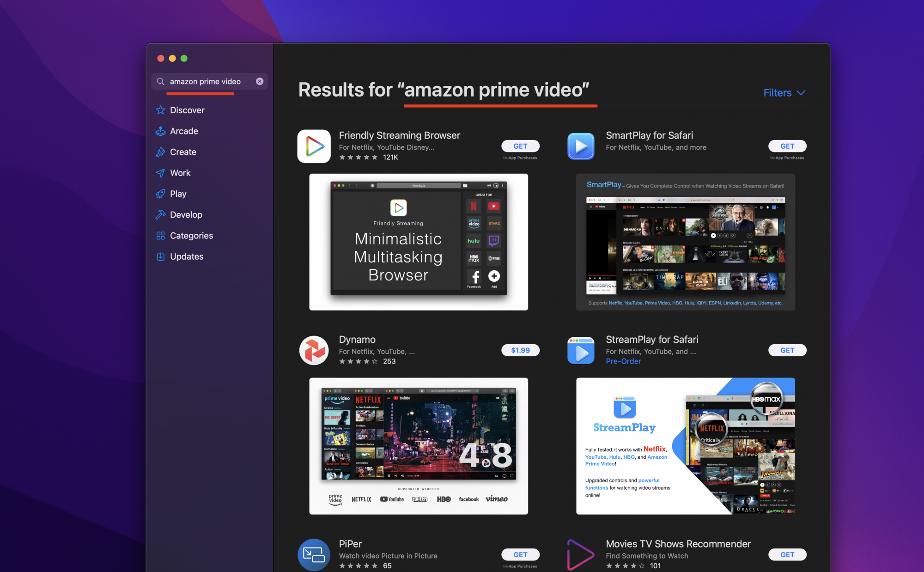This screenshot has height=572, width=924.
Task: Open the SmartPlay for Safari app icon
Action: (581, 146)
